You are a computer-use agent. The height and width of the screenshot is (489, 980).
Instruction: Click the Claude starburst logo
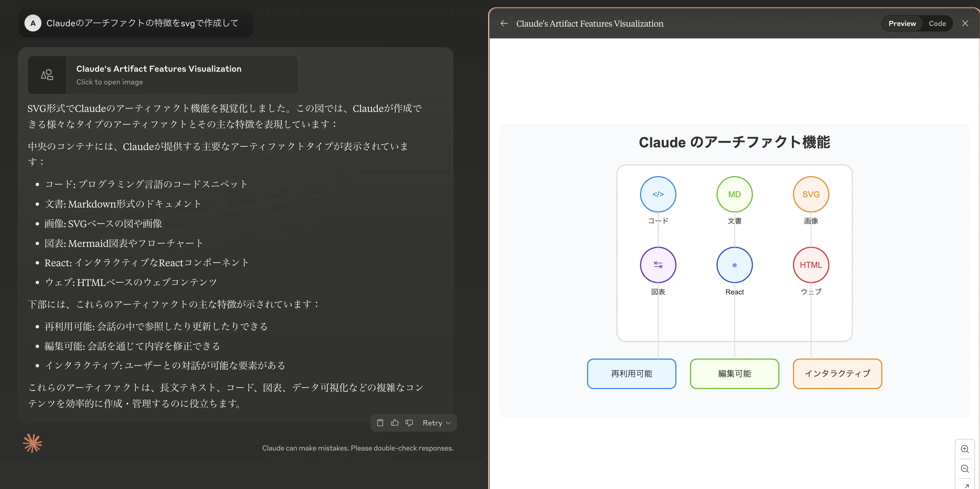click(x=32, y=443)
